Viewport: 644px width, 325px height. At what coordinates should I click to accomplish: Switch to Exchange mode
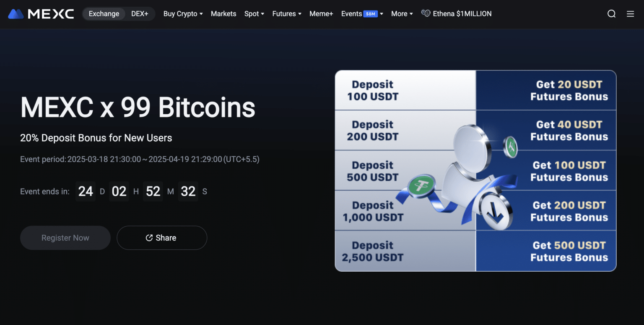click(104, 14)
